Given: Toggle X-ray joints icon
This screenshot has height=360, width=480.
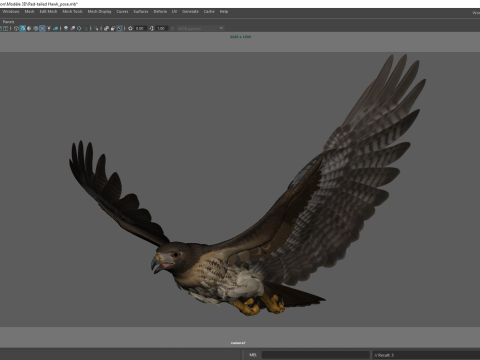Looking at the screenshot, I should [119, 28].
